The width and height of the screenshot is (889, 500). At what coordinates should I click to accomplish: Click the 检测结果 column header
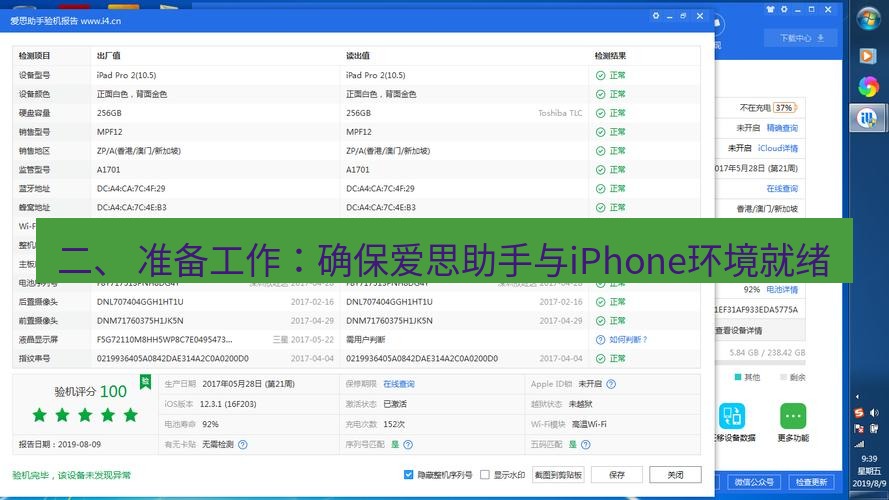610,56
